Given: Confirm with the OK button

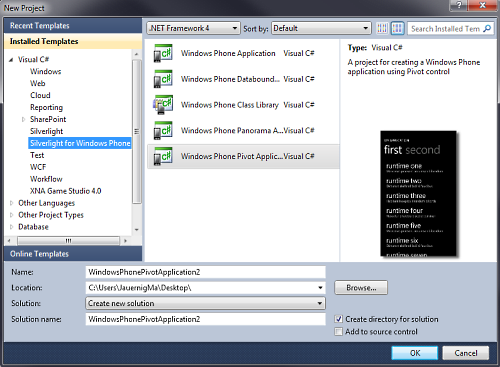Looking at the screenshot, I should click(415, 353).
